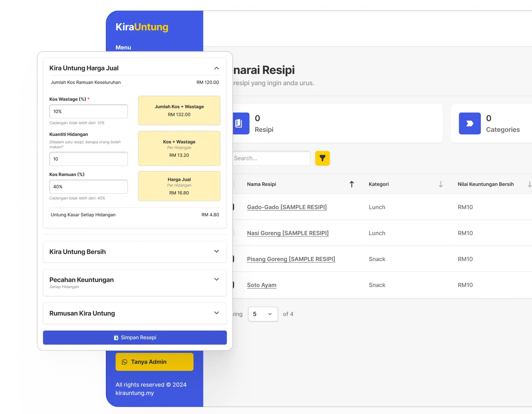532x414 pixels.
Task: Open Gado-Gado [SAMPLE RESIPI] link
Action: point(287,207)
